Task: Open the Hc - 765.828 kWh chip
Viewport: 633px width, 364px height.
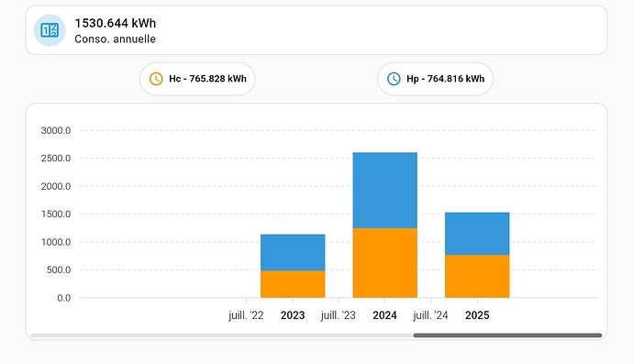Action: click(x=197, y=79)
